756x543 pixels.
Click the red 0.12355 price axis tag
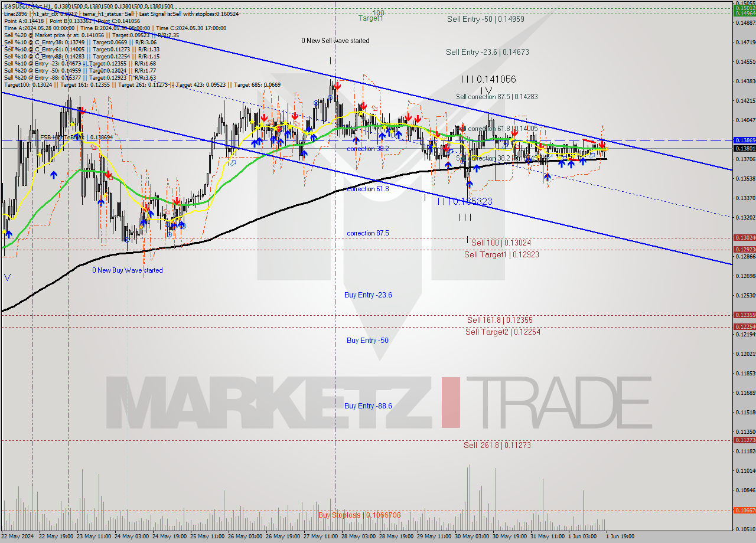pyautogui.click(x=744, y=315)
